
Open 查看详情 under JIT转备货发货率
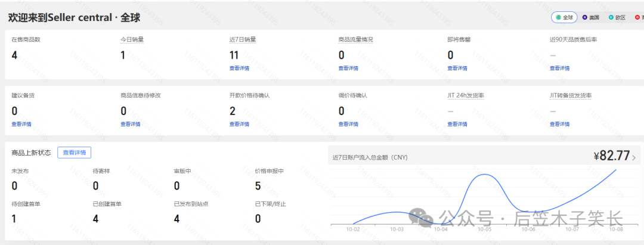tap(560, 124)
